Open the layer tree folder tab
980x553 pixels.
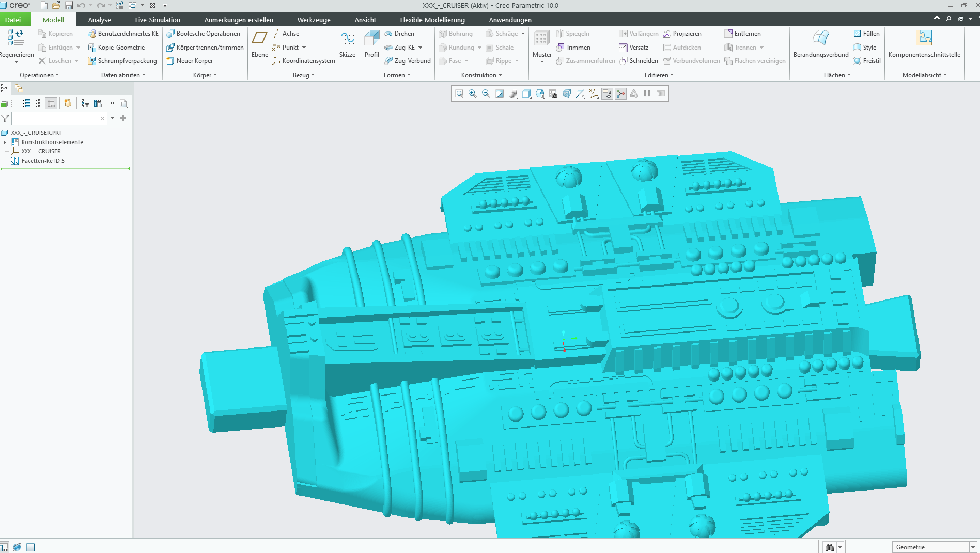pyautogui.click(x=19, y=88)
